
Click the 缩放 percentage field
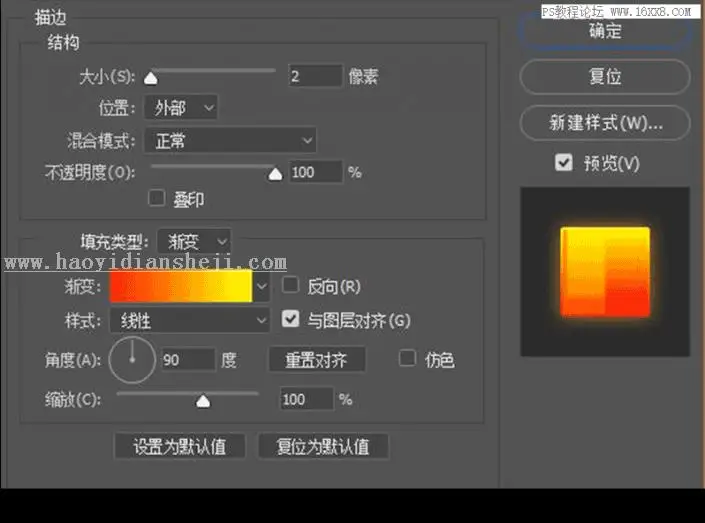coord(307,398)
